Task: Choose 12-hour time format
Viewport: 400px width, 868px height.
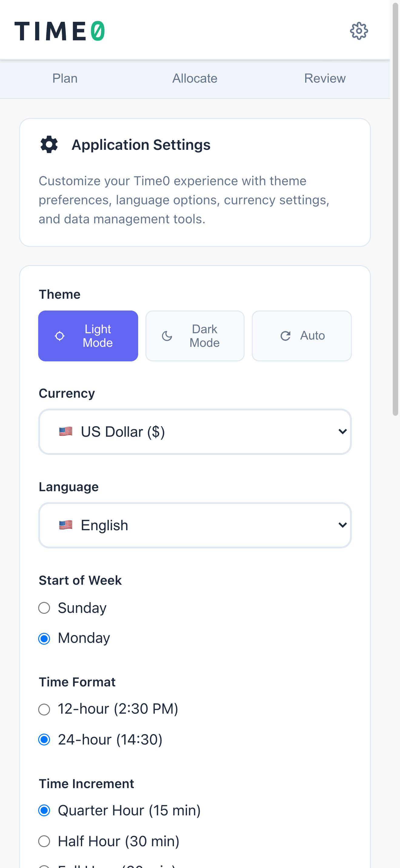Action: pyautogui.click(x=44, y=709)
